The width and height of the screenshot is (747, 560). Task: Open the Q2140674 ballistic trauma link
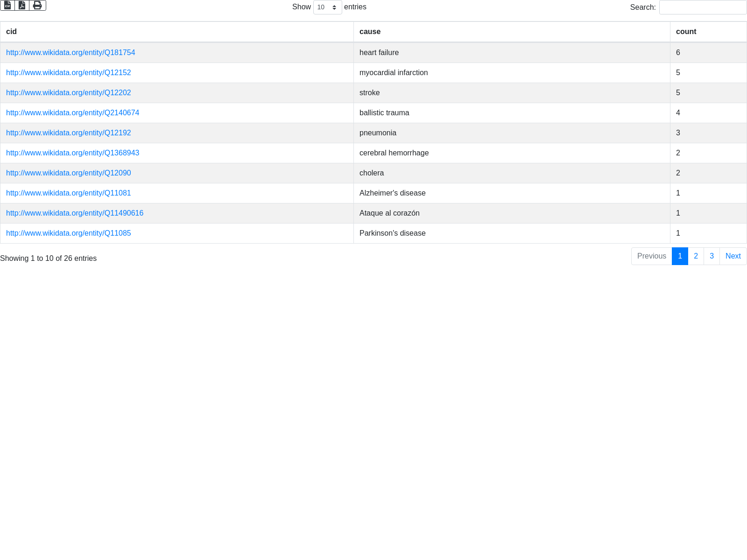pos(72,113)
